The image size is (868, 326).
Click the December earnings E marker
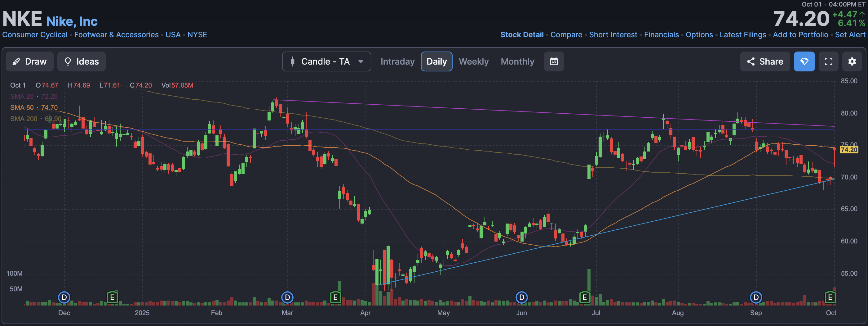112,297
